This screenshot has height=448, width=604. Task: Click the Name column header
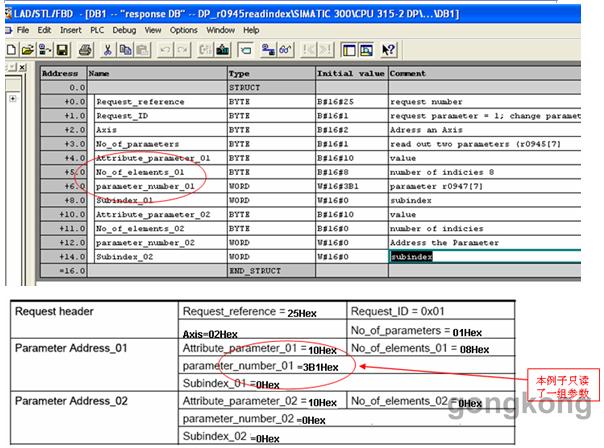pyautogui.click(x=157, y=73)
